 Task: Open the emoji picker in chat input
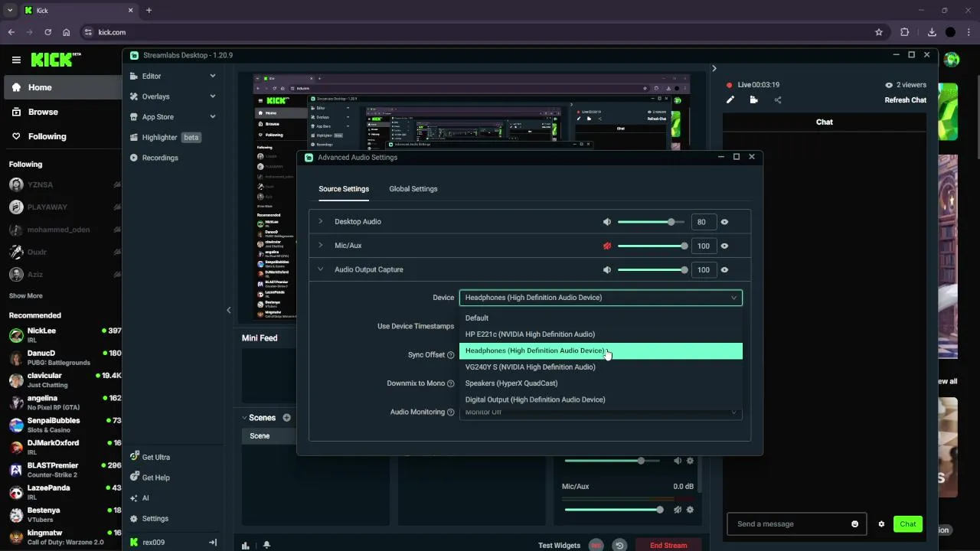(855, 524)
